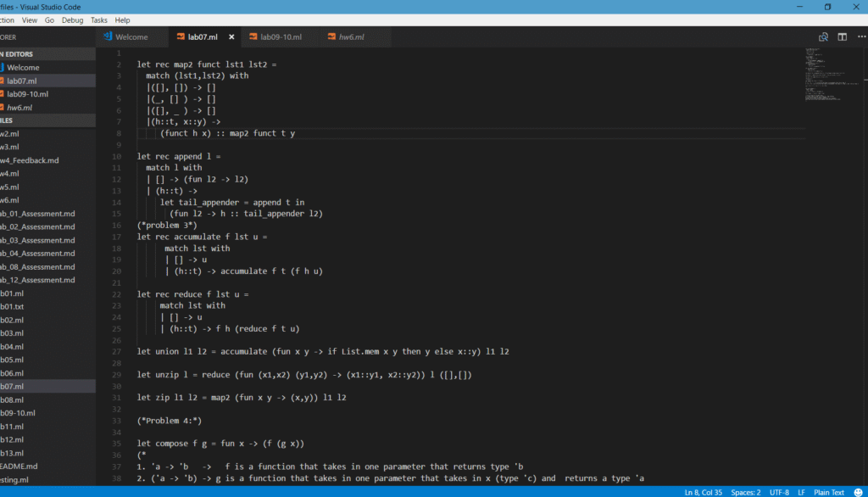The image size is (868, 497).
Task: Change indentation via Spaces: 2
Action: pos(746,492)
